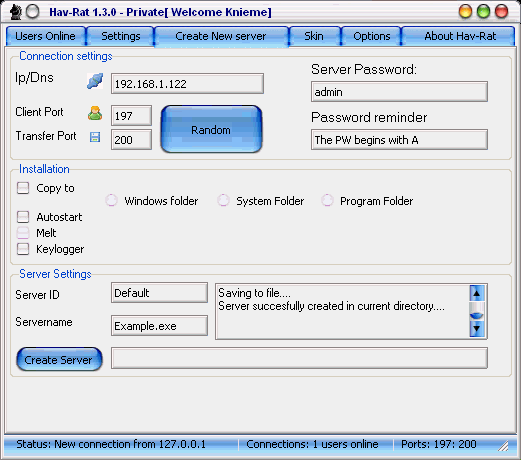The width and height of the screenshot is (521, 460).
Task: Click the network plug icon beside Ip/Dns
Action: (x=95, y=81)
